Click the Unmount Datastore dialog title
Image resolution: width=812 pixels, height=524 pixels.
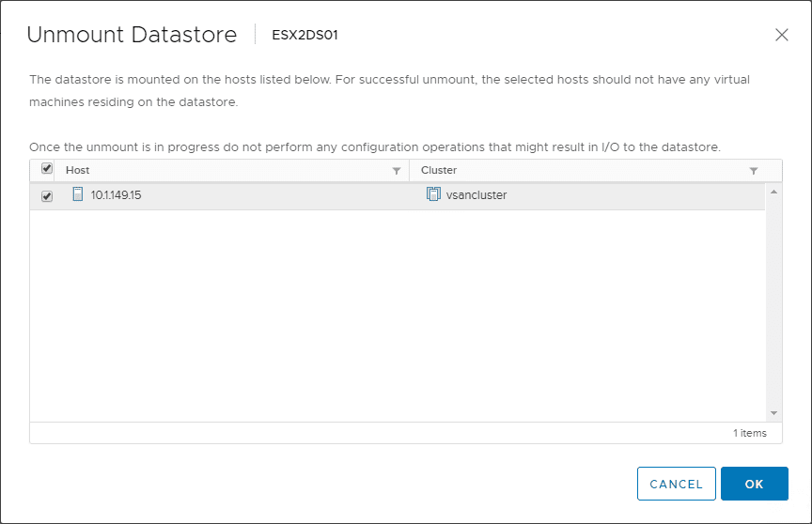132,36
